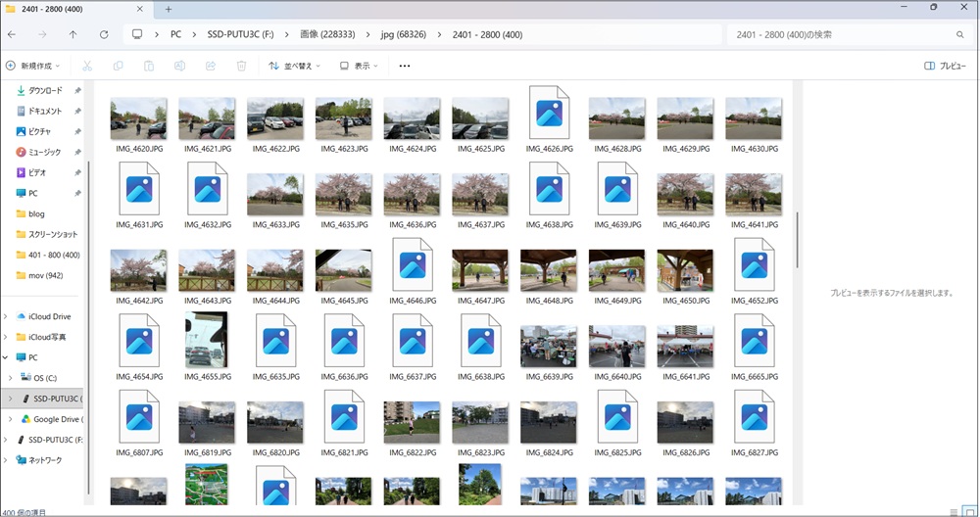Viewport: 980px width, 517px height.
Task: Select the IMG_4630.JPG thumbnail
Action: pos(754,118)
